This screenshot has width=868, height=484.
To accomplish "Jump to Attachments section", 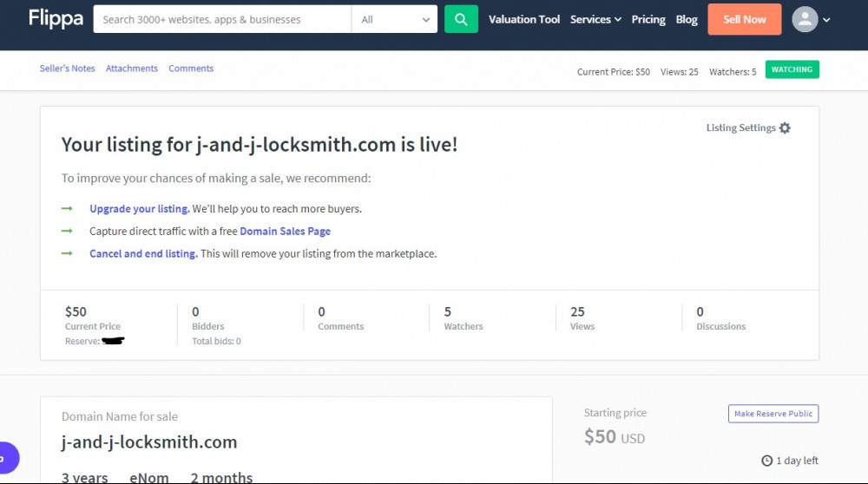I will (132, 68).
